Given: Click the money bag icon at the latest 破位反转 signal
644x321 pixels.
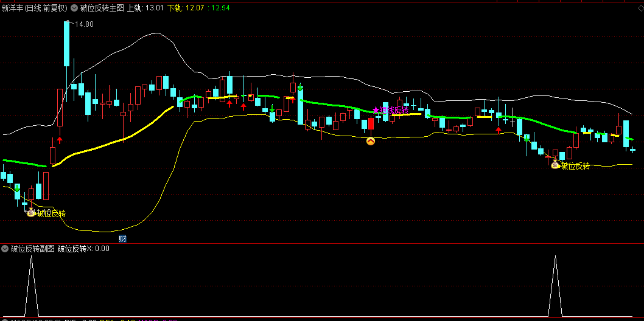Looking at the screenshot, I should (x=555, y=165).
